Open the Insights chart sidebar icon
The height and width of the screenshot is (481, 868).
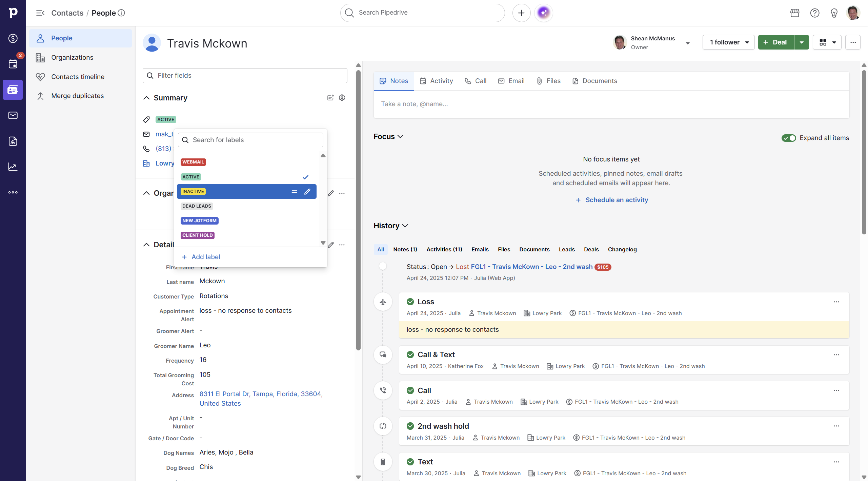pos(13,167)
